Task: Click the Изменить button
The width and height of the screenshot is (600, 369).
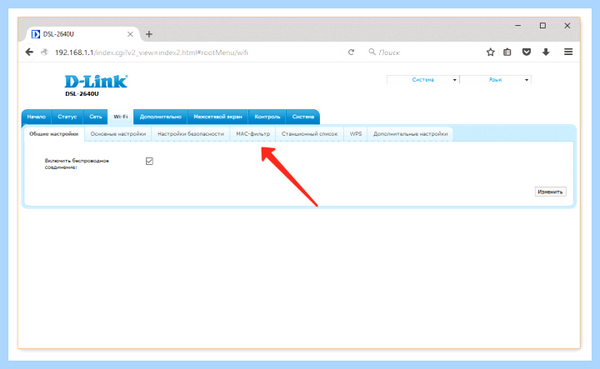Action: pos(550,192)
